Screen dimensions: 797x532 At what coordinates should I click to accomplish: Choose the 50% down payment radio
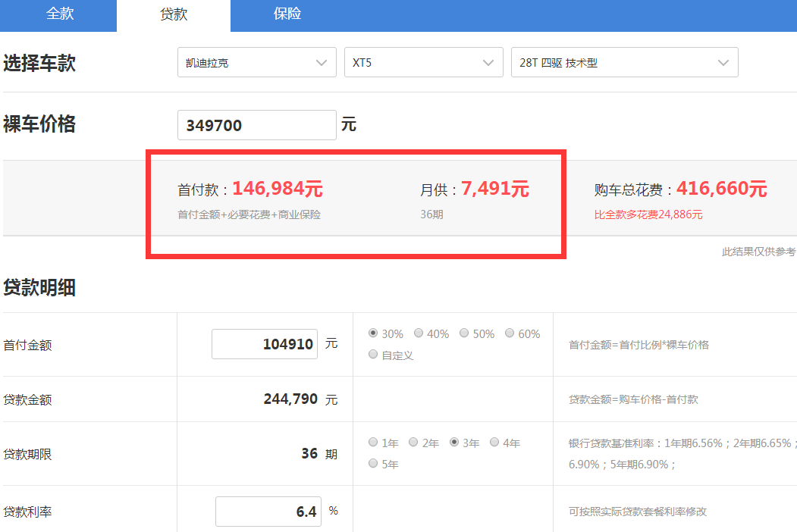point(464,333)
